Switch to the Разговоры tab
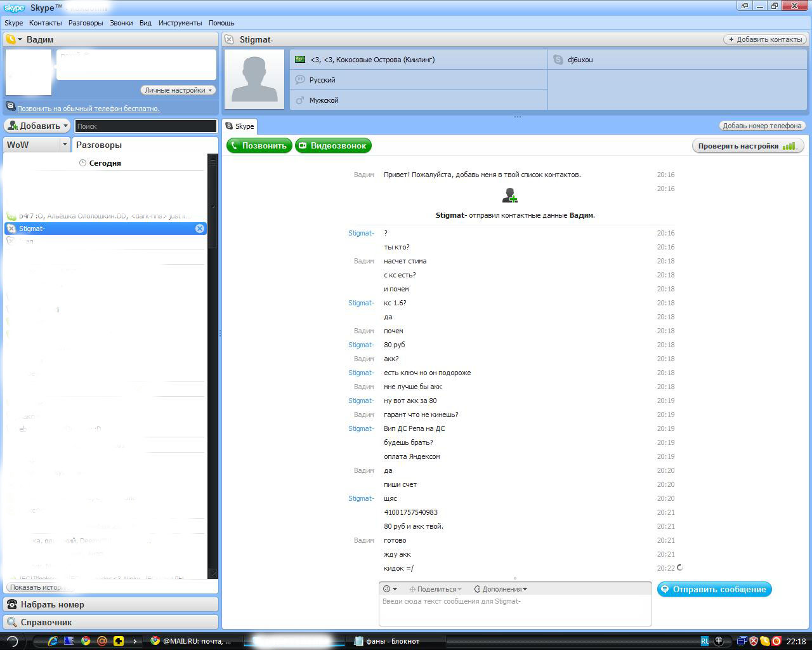The width and height of the screenshot is (812, 650). pos(99,145)
